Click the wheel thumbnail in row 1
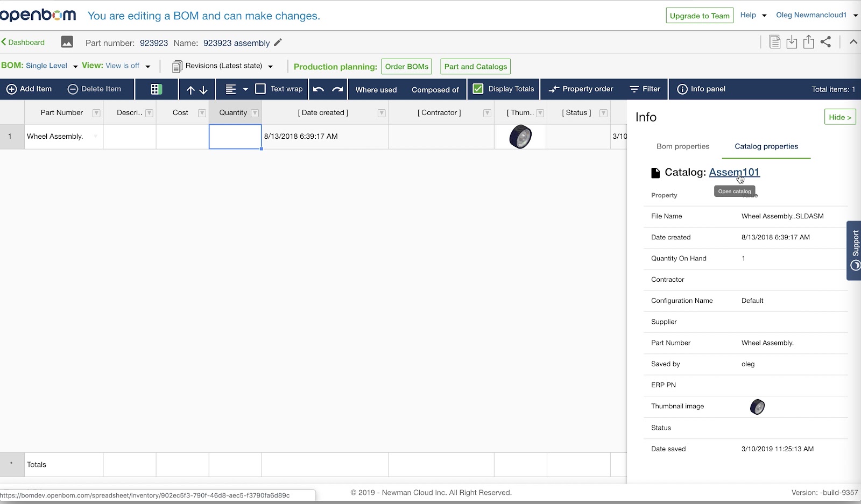This screenshot has width=861, height=504. tap(520, 137)
